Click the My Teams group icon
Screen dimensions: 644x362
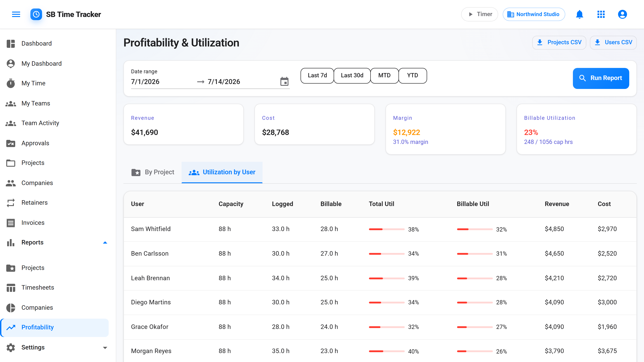11,103
